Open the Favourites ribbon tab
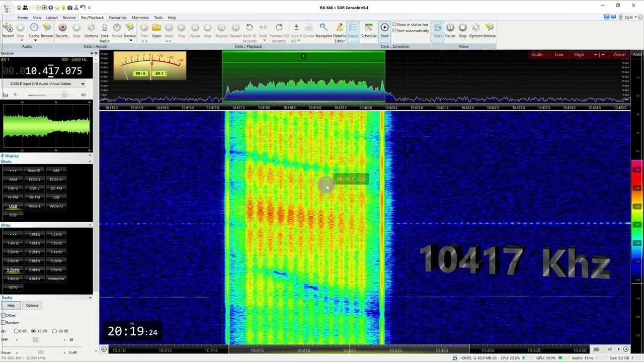 coord(118,18)
